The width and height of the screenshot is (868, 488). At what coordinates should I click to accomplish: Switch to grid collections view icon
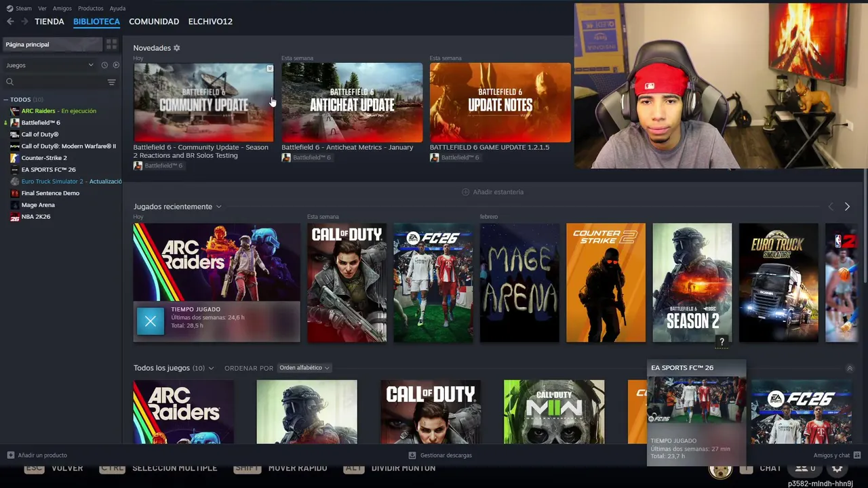click(112, 44)
